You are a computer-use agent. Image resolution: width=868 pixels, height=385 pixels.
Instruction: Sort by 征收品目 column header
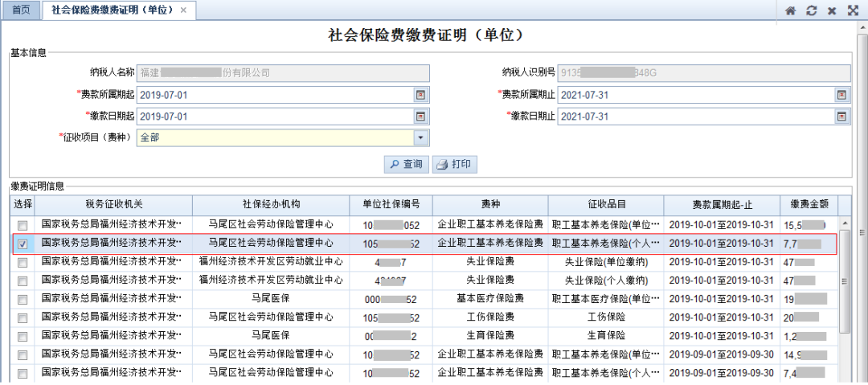coord(606,204)
